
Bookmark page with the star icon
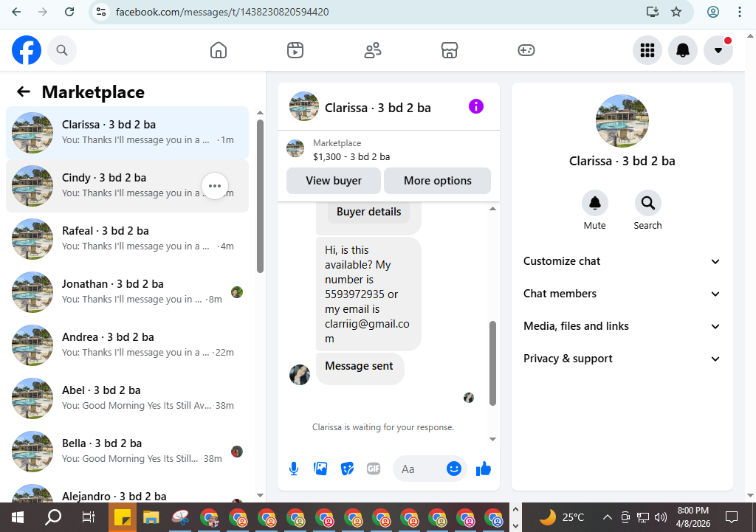676,12
